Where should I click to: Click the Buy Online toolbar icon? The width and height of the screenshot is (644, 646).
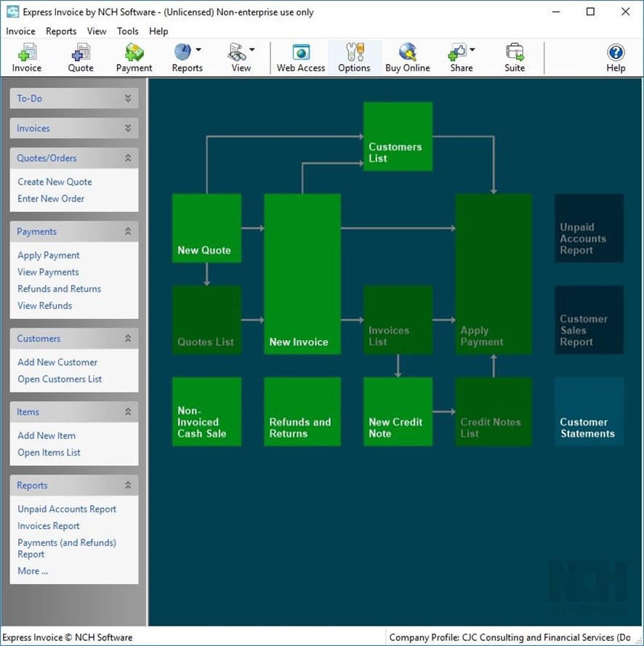click(x=407, y=57)
